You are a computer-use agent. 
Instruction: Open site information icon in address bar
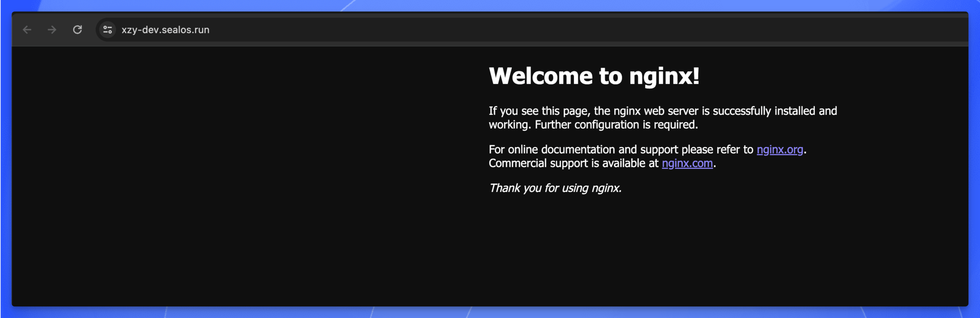coord(108,30)
